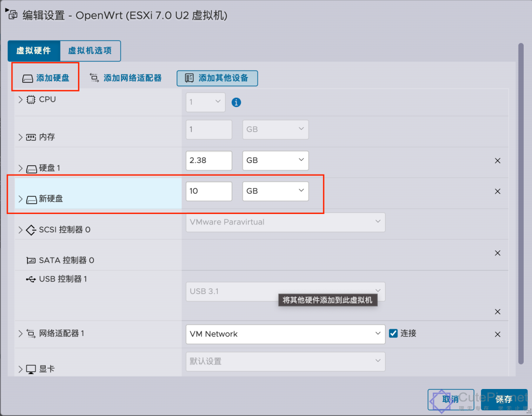Screen dimensions: 532x416
Task: Switch to the 虚拟机选项 tab
Action: click(89, 51)
